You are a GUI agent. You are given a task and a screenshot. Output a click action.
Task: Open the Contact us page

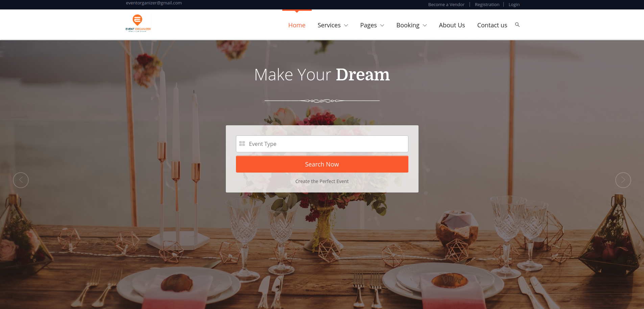[492, 25]
